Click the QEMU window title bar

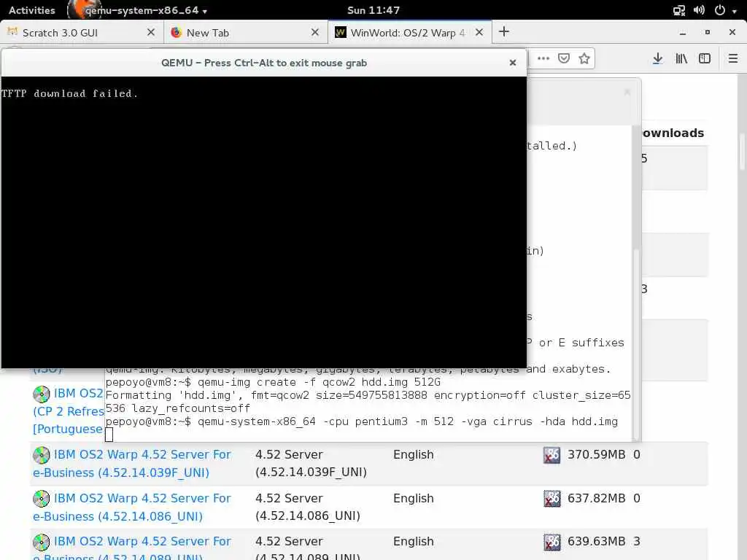click(x=264, y=63)
